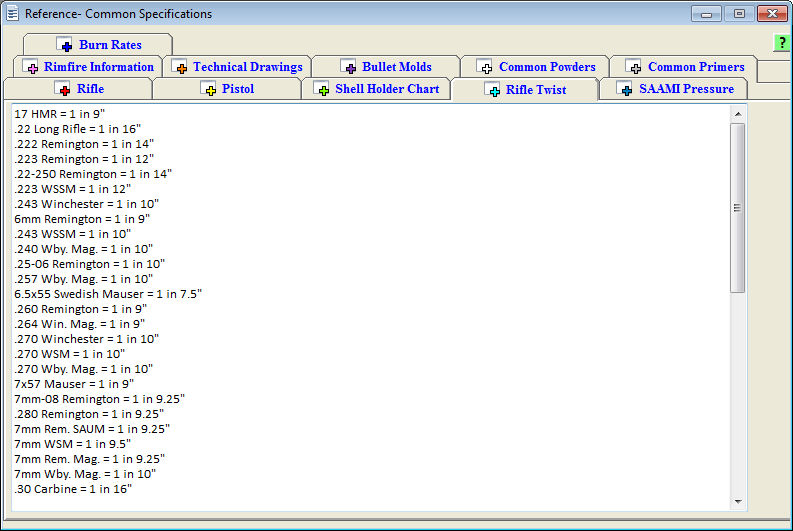
Task: Click the orange plus icon beside Technical Drawings
Action: [179, 66]
